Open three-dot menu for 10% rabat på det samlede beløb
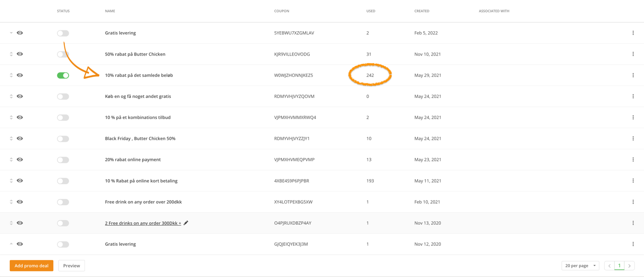Image resolution: width=644 pixels, height=277 pixels. click(633, 75)
